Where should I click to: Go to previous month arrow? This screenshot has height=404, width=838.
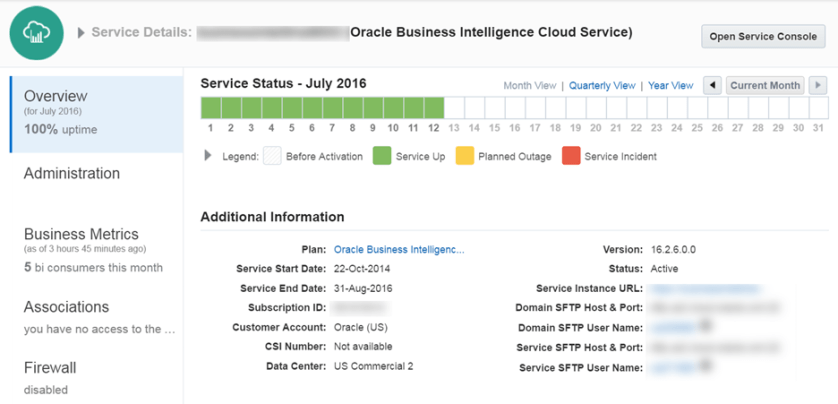coord(712,86)
